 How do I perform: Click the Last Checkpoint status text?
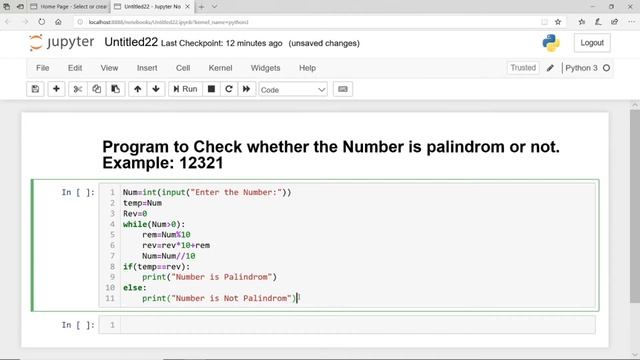(222, 43)
